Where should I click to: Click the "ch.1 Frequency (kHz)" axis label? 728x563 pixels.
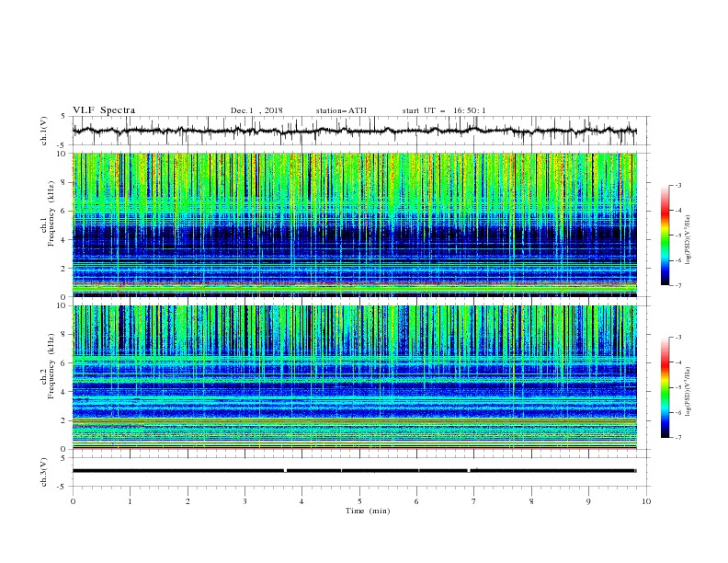[48, 213]
